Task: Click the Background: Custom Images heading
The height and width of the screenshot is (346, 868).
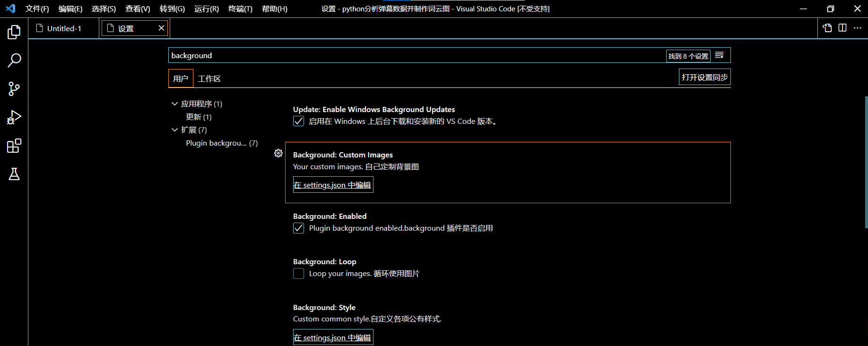Action: pos(343,155)
